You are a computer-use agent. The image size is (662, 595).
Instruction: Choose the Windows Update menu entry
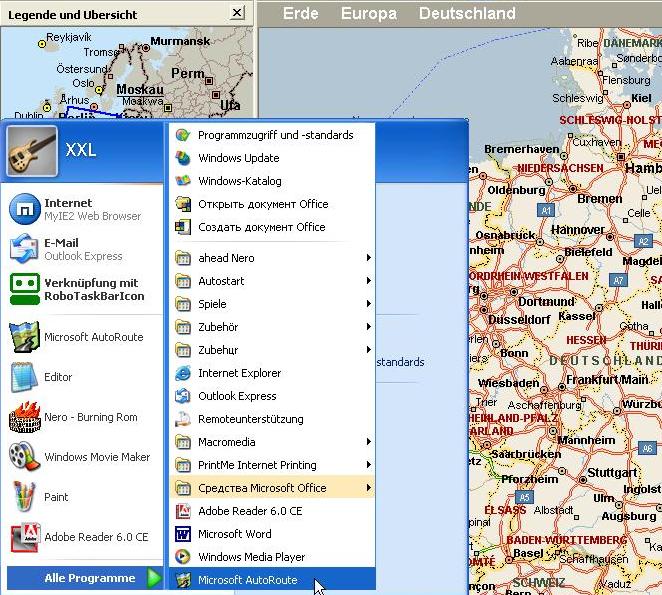(272, 158)
